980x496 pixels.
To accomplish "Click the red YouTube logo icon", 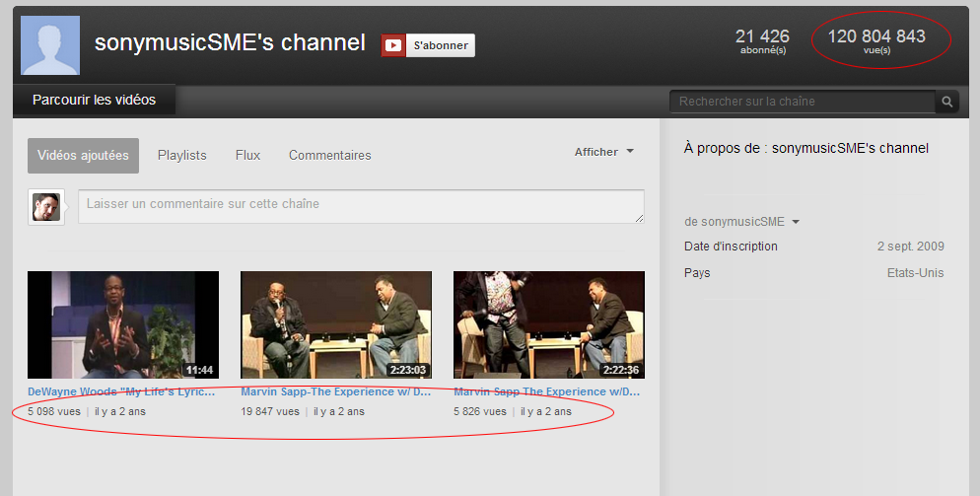I will click(x=393, y=45).
